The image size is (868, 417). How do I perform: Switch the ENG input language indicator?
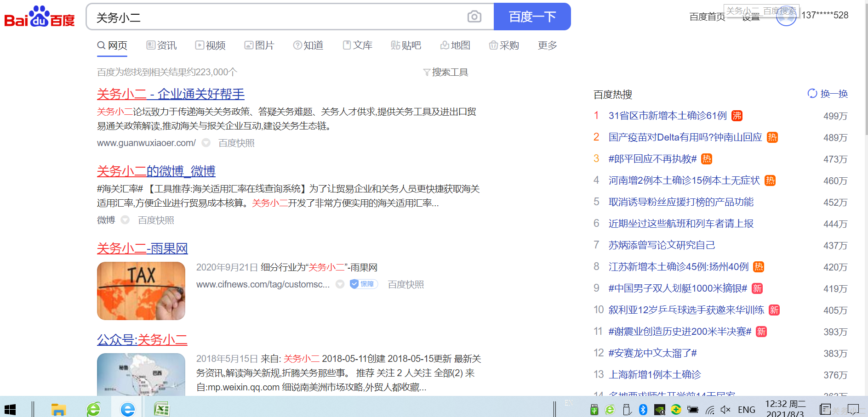coord(747,410)
